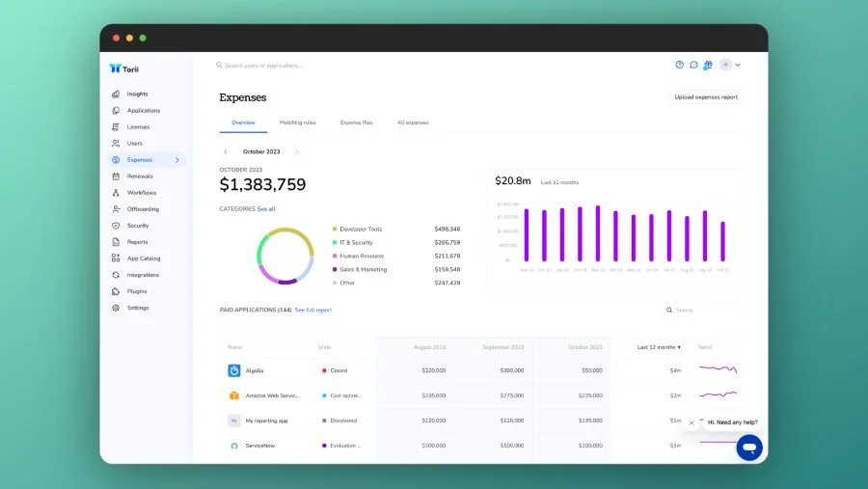Viewport: 868px width, 489px height.
Task: Switch to the All expenses tab
Action: (413, 122)
